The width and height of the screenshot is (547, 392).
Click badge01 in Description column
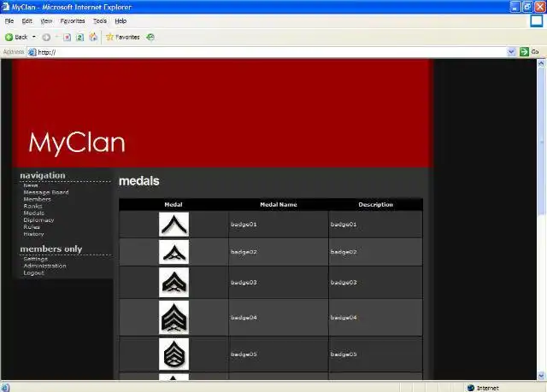344,225
